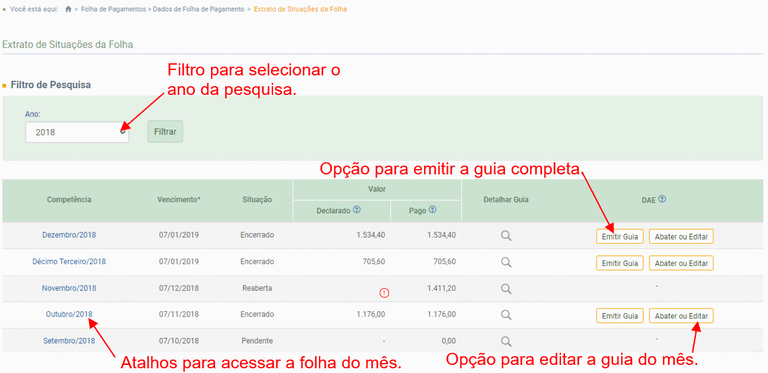Open the Ano year dropdown showing 2018
Viewport: 768px width, 373px height.
77,132
